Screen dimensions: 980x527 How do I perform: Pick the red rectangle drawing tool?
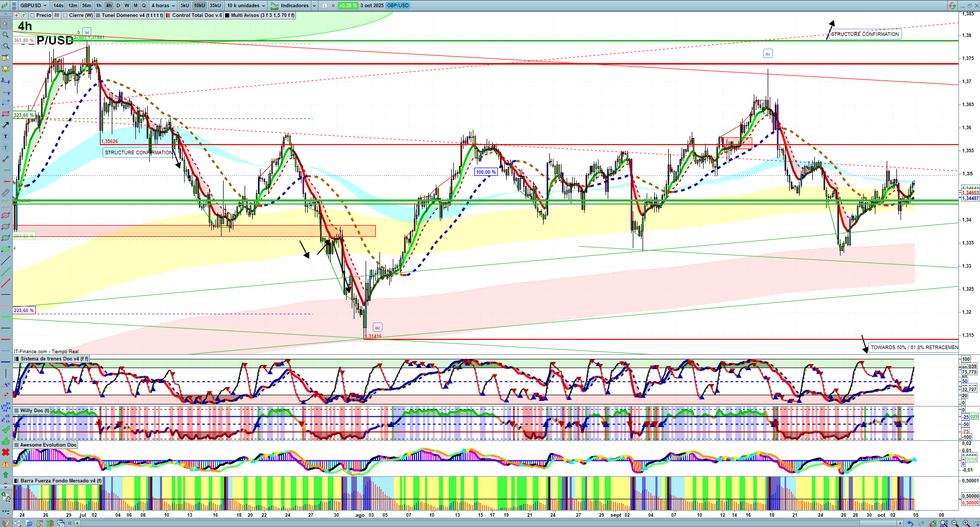(6, 114)
